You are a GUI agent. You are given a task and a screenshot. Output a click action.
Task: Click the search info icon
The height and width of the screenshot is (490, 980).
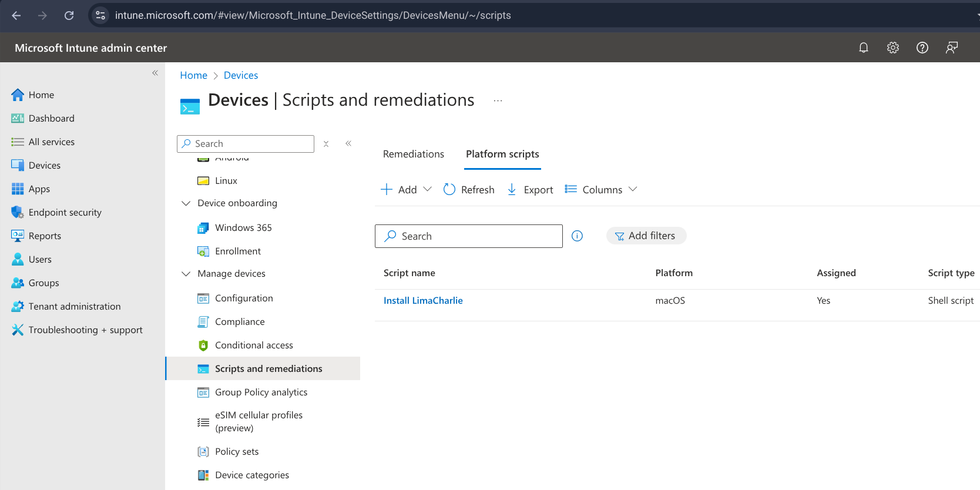point(577,236)
